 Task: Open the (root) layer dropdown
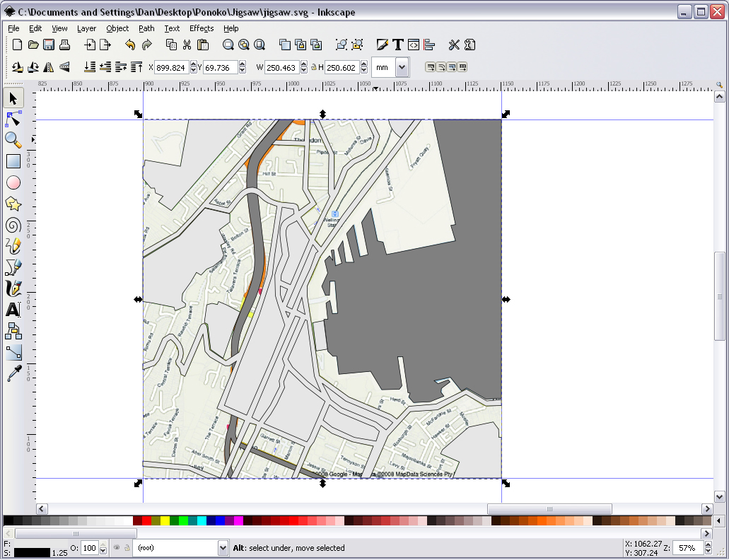[223, 548]
